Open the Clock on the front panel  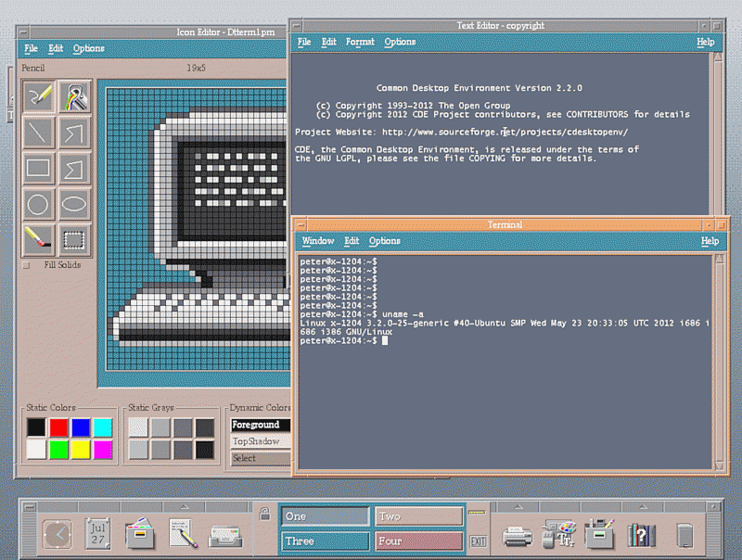58,534
